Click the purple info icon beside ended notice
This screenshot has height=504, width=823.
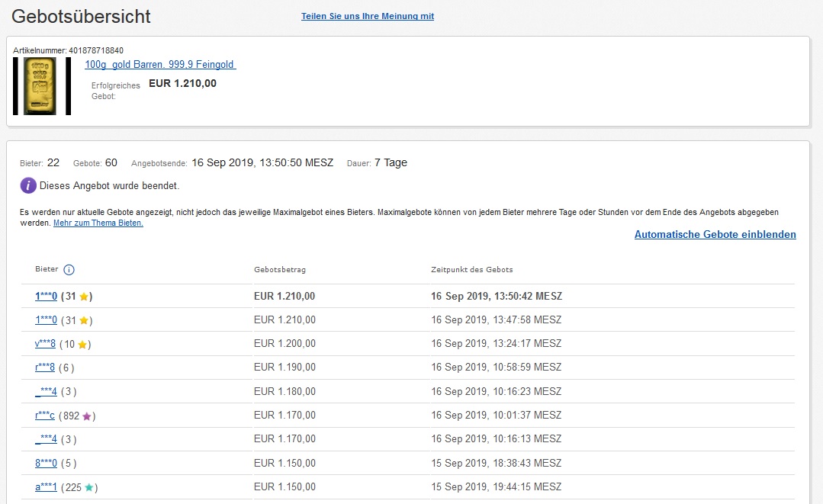[28, 185]
